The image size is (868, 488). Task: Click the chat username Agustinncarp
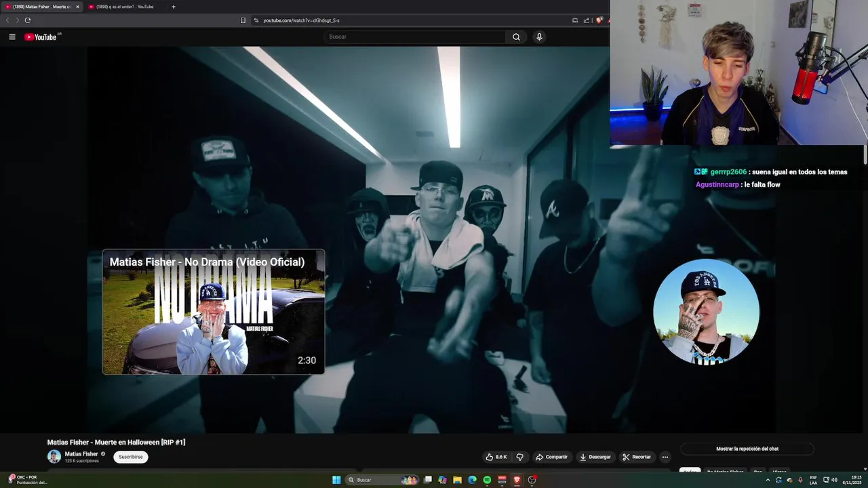(x=717, y=184)
